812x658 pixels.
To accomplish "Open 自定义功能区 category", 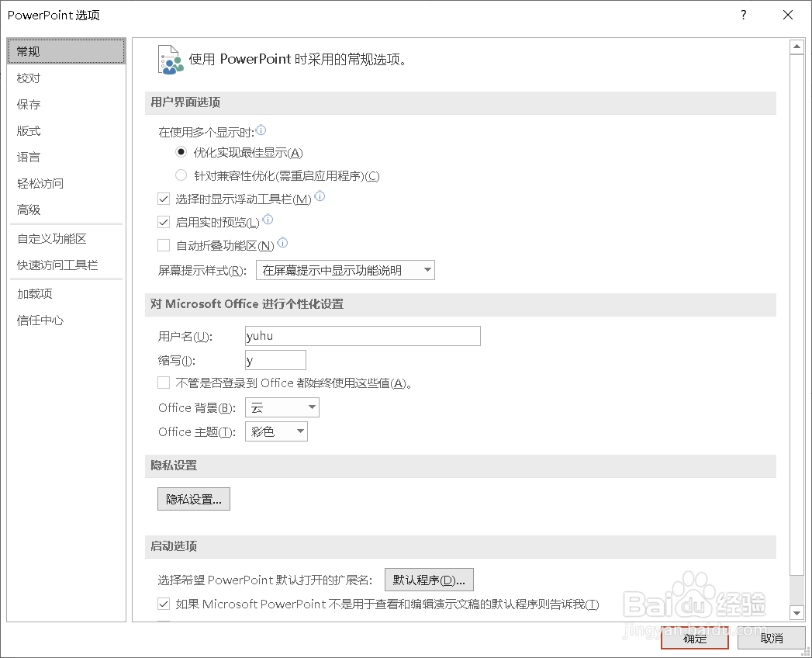I will (66, 239).
